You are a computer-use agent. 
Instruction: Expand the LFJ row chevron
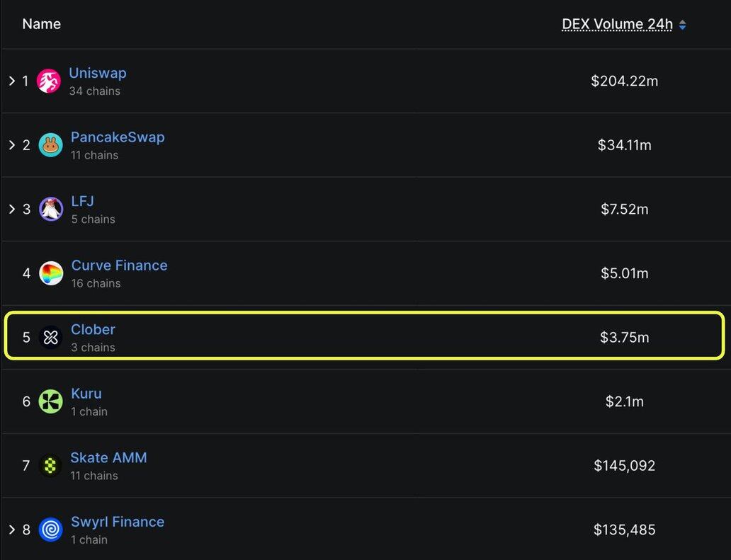[x=12, y=209]
